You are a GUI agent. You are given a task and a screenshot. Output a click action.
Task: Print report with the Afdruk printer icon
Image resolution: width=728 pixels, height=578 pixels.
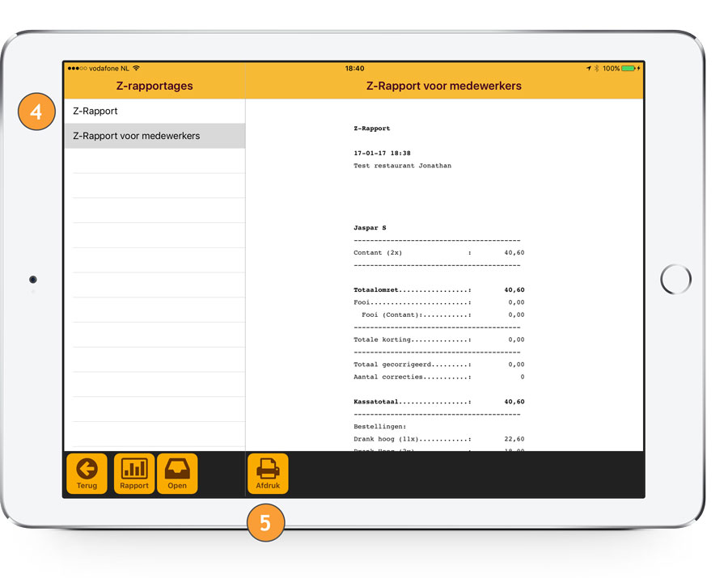[268, 474]
